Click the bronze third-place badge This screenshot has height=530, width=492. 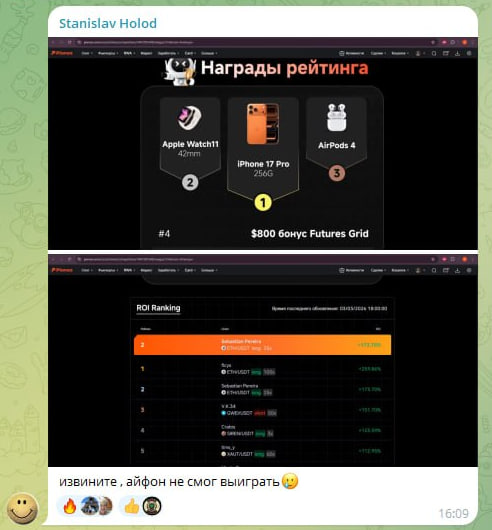click(337, 173)
